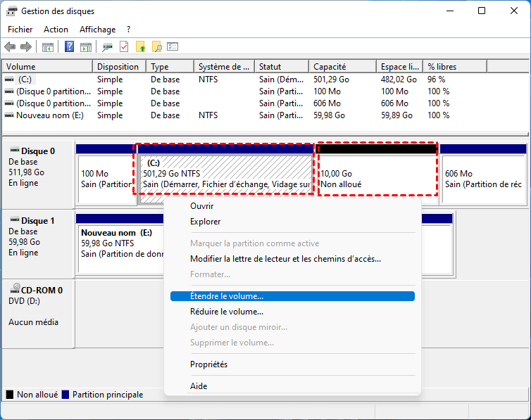Open the Affichage menu
The image size is (531, 420).
tap(97, 30)
